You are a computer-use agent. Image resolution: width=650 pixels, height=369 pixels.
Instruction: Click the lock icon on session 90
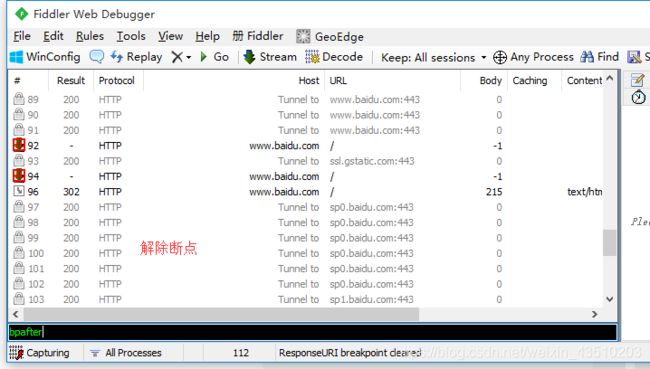click(x=19, y=114)
